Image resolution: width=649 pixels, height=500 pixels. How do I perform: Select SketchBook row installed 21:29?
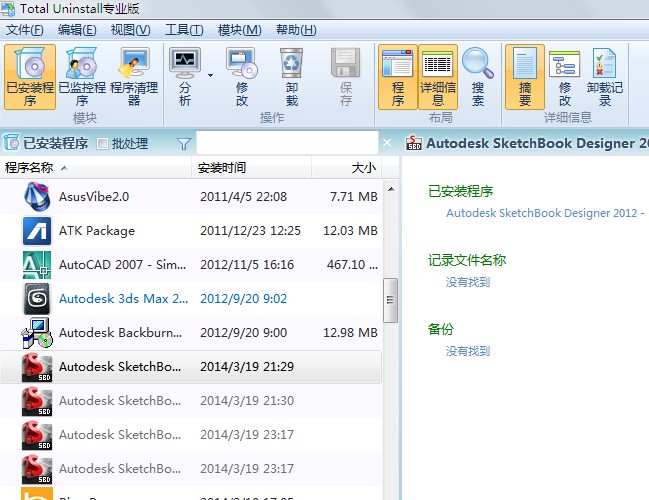(191, 367)
